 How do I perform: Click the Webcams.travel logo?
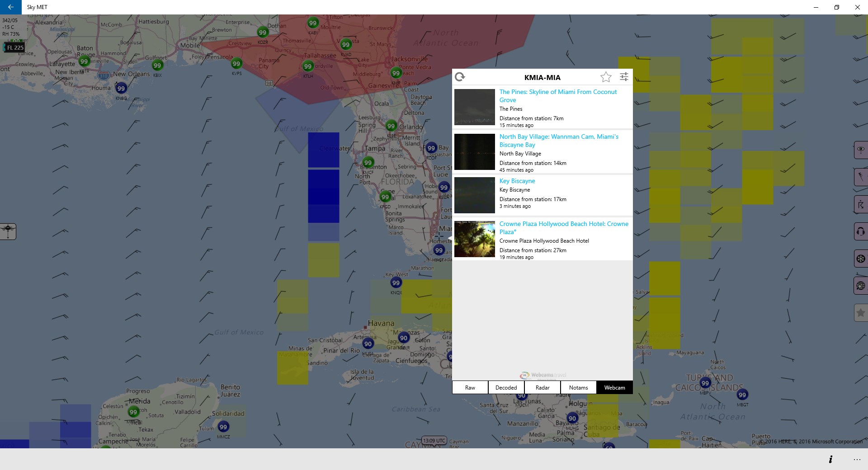click(543, 375)
